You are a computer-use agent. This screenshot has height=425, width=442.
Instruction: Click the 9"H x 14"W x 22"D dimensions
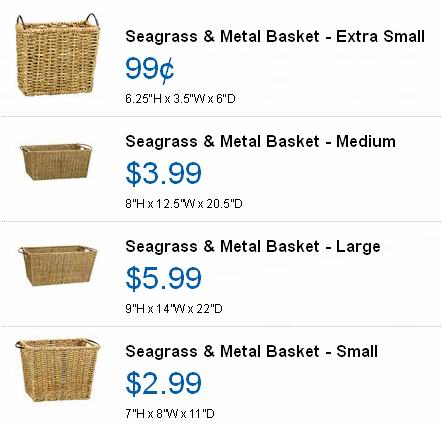click(x=174, y=309)
